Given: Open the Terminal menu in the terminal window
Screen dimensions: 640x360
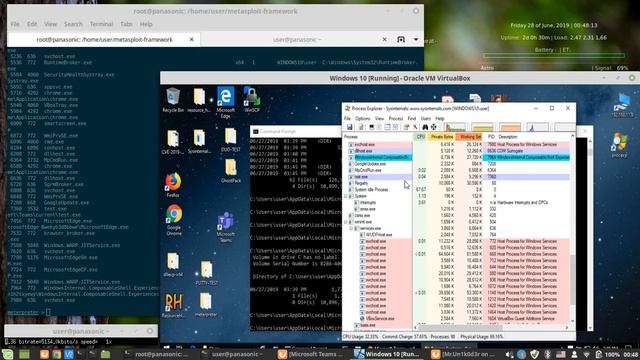Looking at the screenshot, I should pyautogui.click(x=101, y=24).
